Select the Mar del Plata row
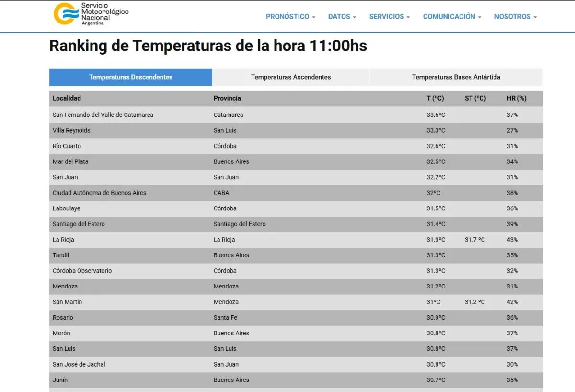 pos(70,161)
